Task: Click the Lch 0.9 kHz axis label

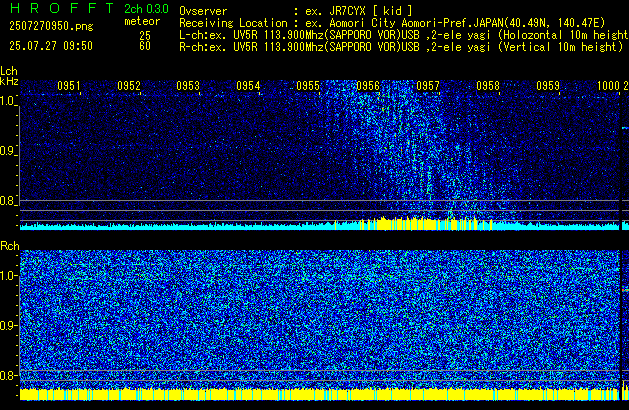Action: point(8,151)
